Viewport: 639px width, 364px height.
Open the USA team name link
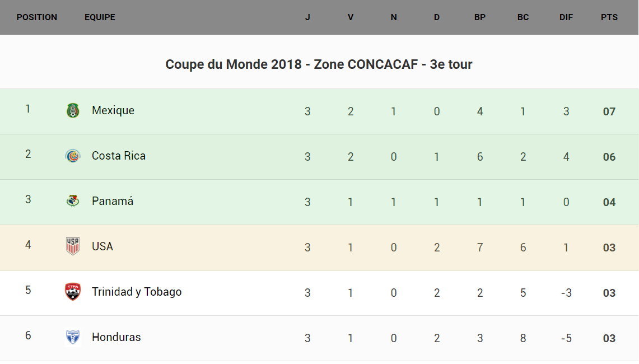pyautogui.click(x=102, y=246)
